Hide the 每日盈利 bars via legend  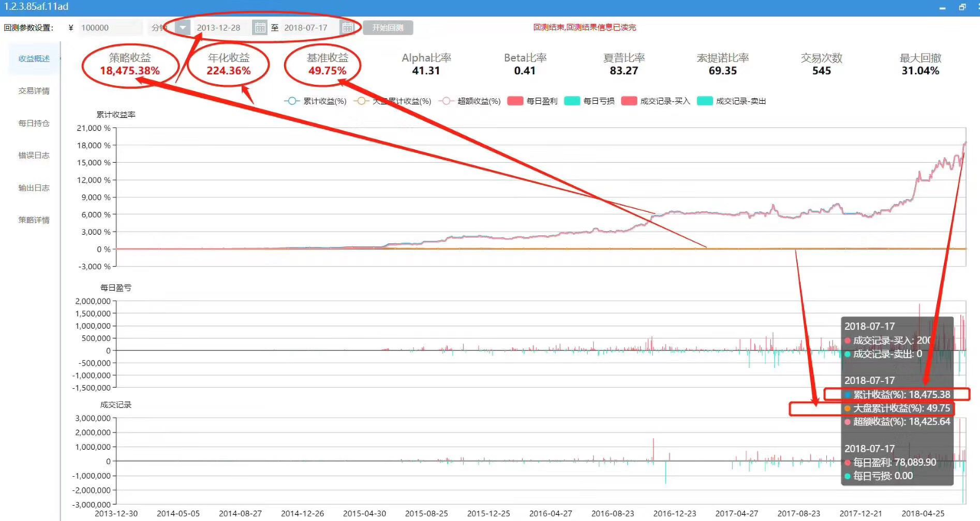click(x=532, y=101)
